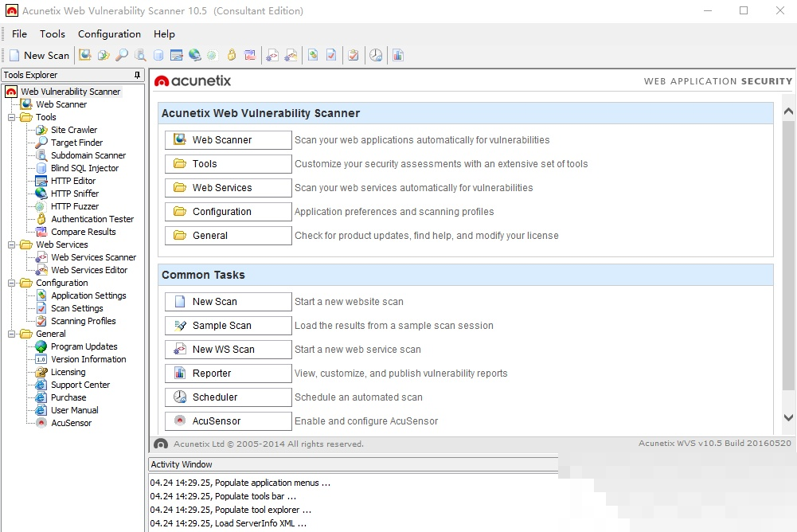Viewport: 797px width, 532px height.
Task: Open Web Services Scanner toolbar icon
Action: coord(272,55)
